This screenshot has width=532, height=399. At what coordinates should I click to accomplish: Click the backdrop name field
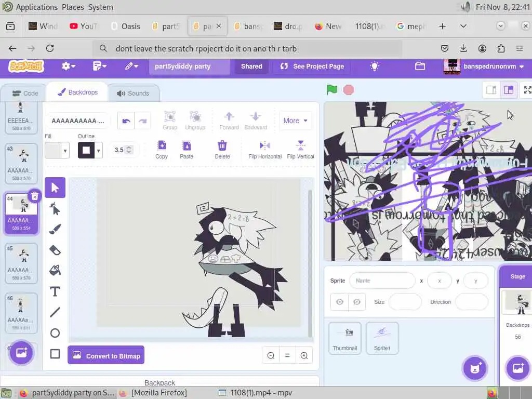coord(78,121)
